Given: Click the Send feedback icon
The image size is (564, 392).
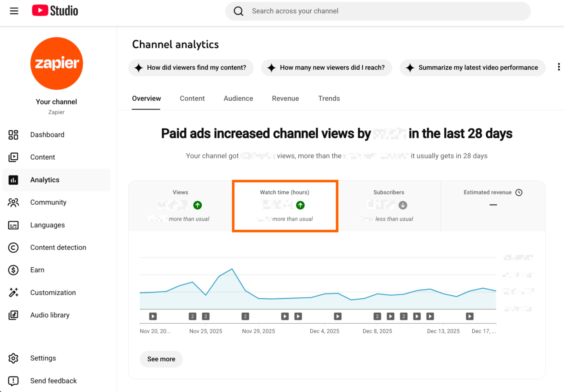Looking at the screenshot, I should pos(13,381).
